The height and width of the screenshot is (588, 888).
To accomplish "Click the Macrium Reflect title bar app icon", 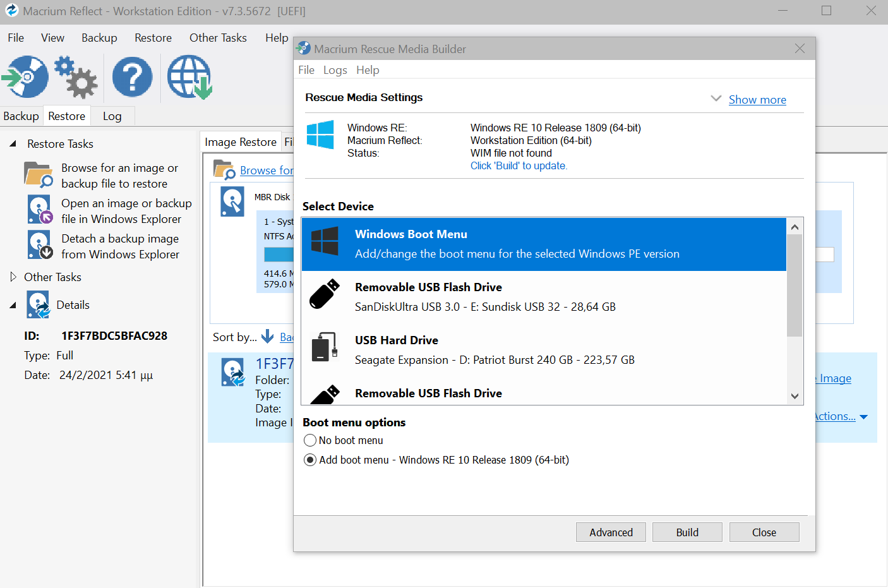I will [x=11, y=10].
